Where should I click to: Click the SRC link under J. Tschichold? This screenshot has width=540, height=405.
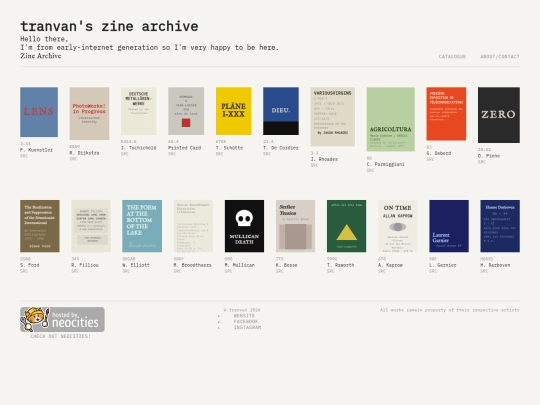coord(125,154)
